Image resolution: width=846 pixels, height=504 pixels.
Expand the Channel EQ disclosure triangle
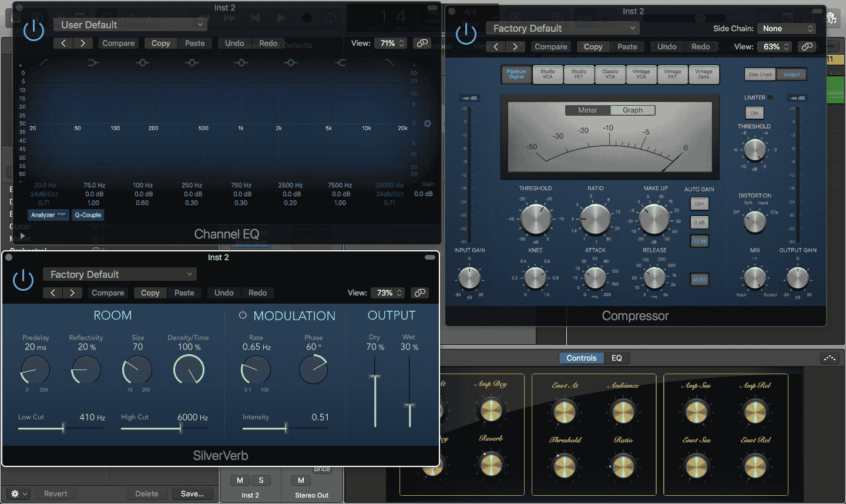23,236
